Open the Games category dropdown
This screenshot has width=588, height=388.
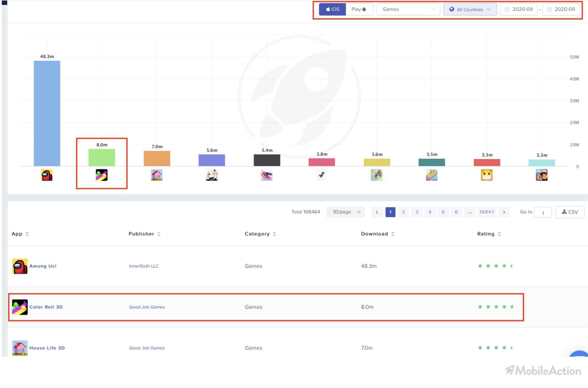tap(408, 9)
